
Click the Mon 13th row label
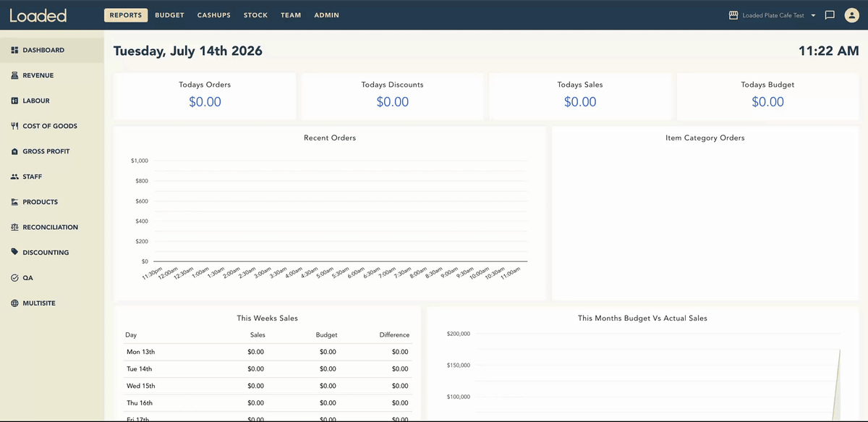(140, 352)
